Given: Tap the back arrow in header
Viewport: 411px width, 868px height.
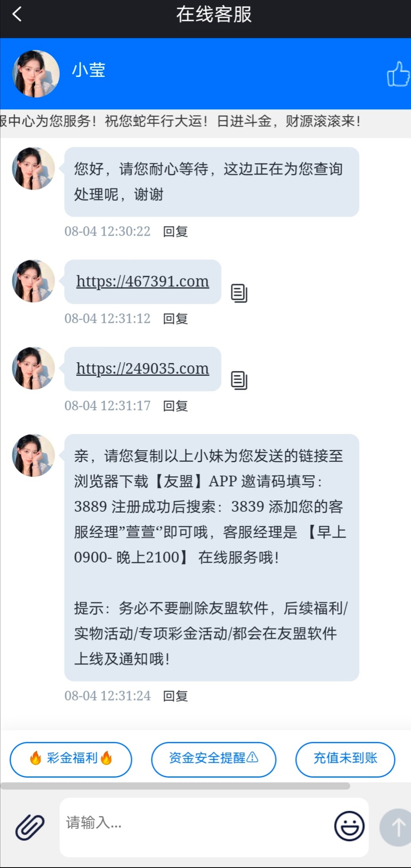Looking at the screenshot, I should tap(17, 15).
